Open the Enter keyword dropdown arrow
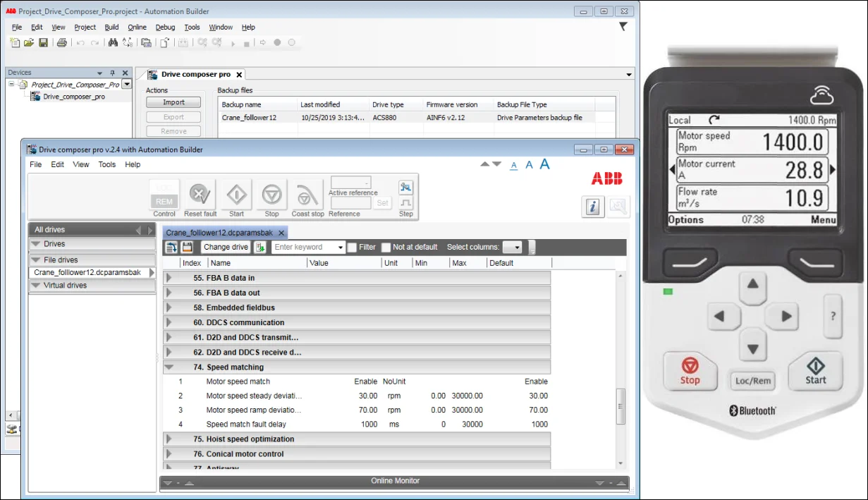This screenshot has width=868, height=500. pos(341,248)
